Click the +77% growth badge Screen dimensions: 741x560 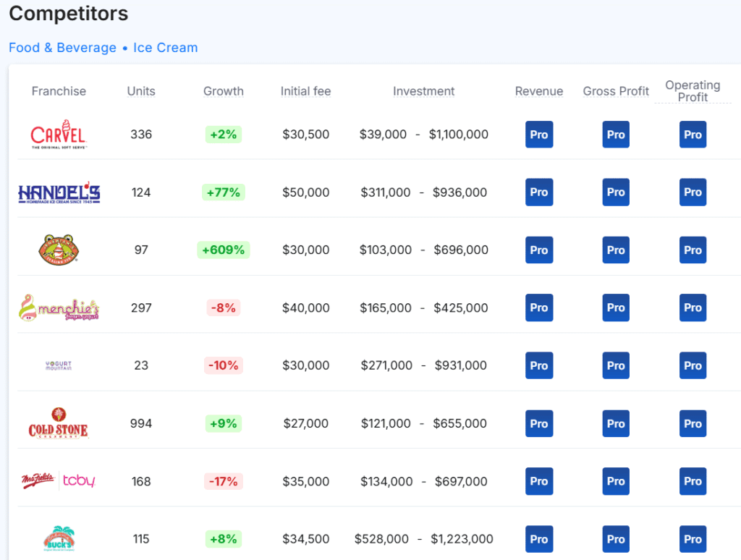pyautogui.click(x=224, y=192)
